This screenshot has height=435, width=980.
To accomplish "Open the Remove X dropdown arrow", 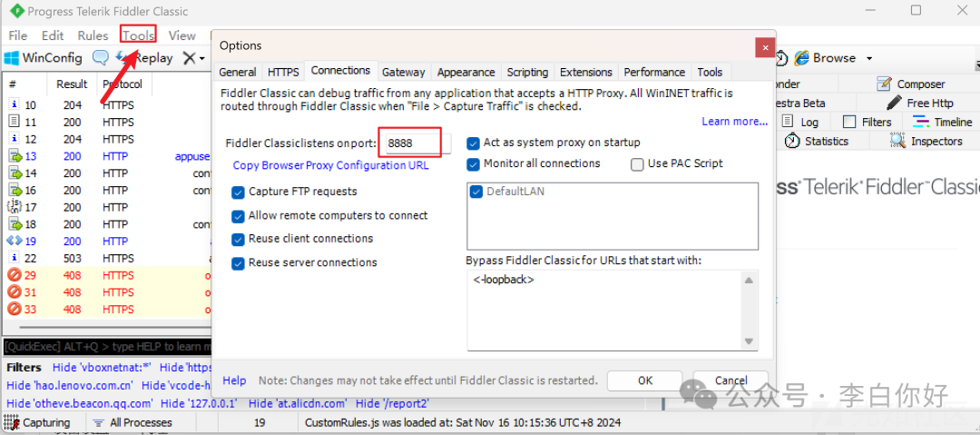I will tap(201, 59).
